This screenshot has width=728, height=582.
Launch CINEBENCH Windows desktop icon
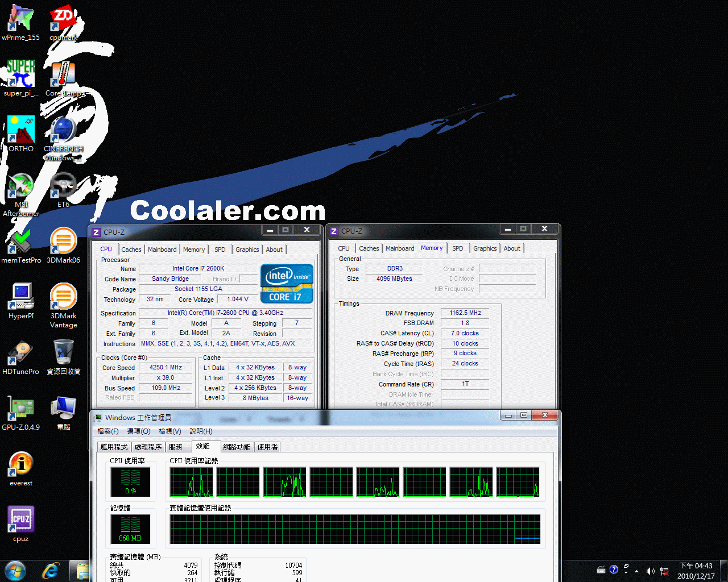63,139
